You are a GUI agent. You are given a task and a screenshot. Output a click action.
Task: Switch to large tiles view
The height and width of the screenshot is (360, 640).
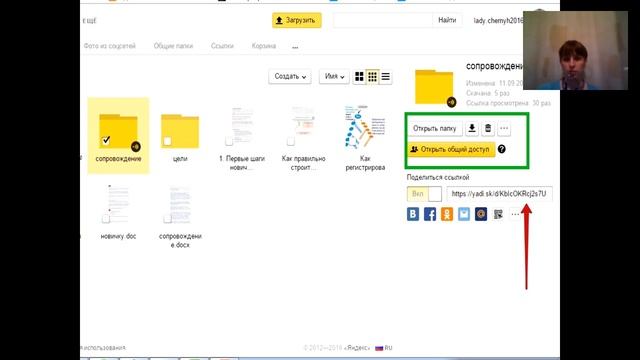(x=359, y=77)
